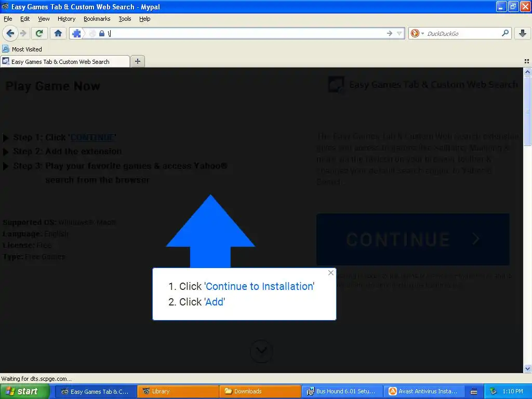532x399 pixels.
Task: Click the Easy Games extension logo icon
Action: (x=336, y=84)
